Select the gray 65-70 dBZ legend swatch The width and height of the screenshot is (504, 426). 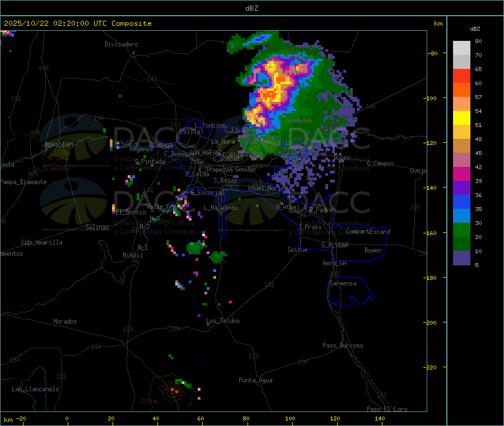pyautogui.click(x=461, y=62)
